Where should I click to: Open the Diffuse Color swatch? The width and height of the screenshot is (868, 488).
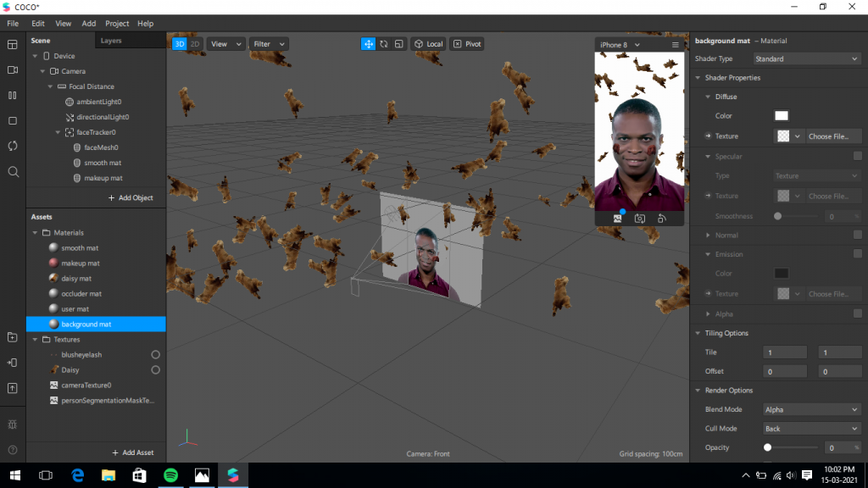781,115
